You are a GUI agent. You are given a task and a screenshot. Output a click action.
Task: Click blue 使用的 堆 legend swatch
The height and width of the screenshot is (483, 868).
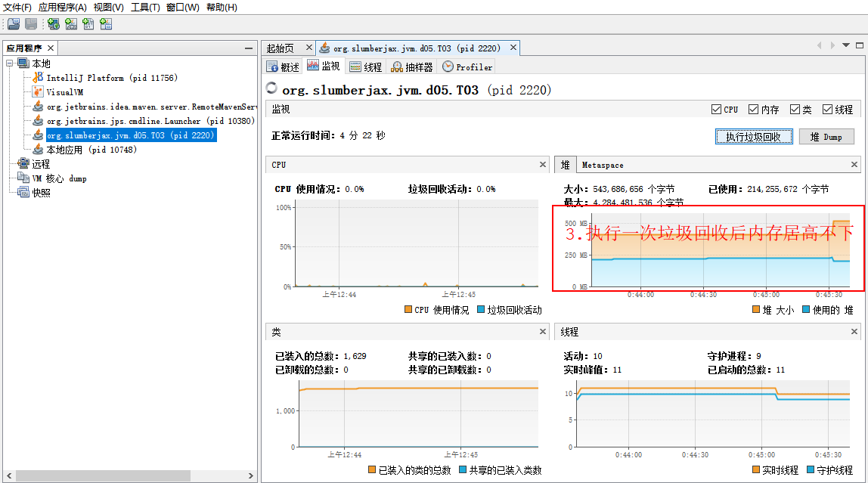[x=806, y=309]
